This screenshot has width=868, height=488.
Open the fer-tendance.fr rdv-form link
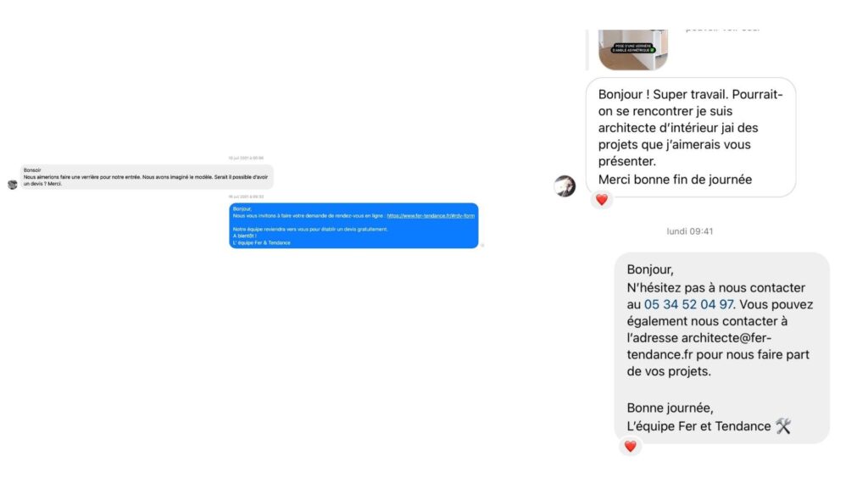(431, 216)
